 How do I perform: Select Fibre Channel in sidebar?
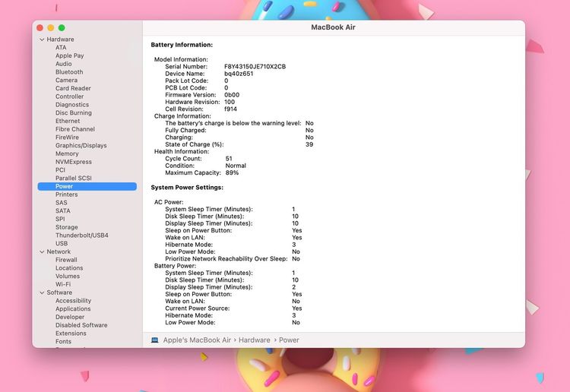tap(75, 129)
